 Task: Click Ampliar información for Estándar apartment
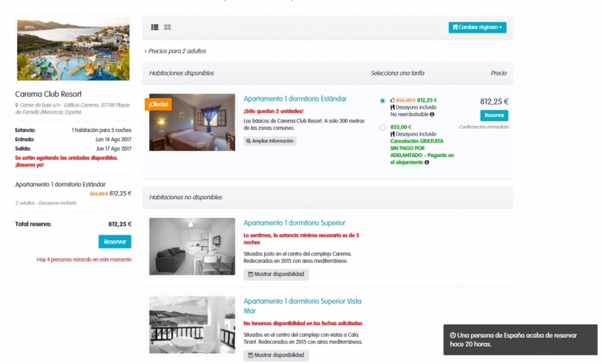click(x=269, y=141)
